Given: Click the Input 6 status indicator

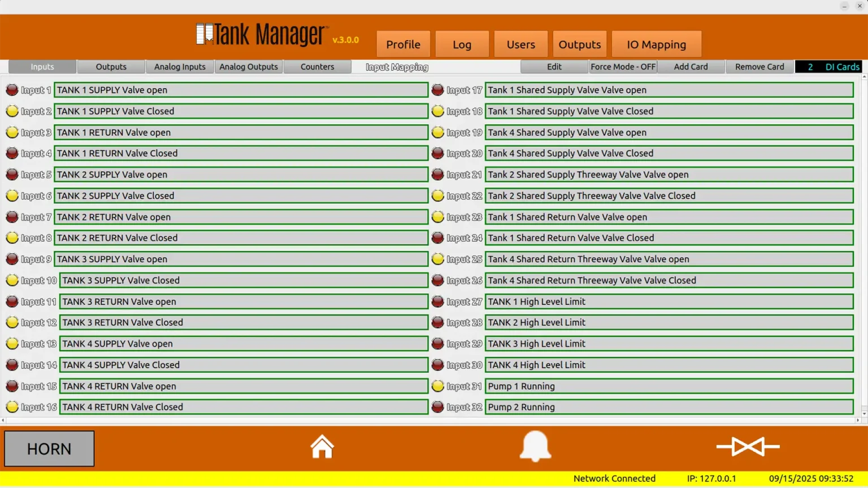Looking at the screenshot, I should tap(12, 195).
